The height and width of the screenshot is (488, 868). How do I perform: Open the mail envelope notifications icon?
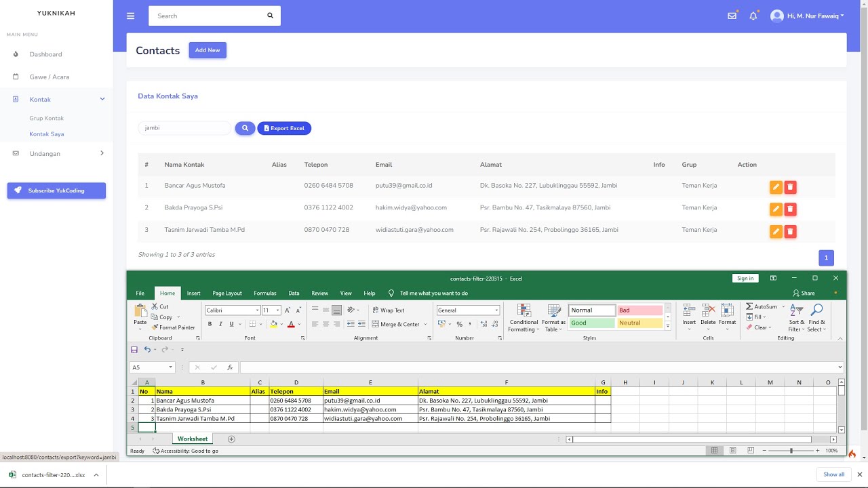(x=732, y=16)
